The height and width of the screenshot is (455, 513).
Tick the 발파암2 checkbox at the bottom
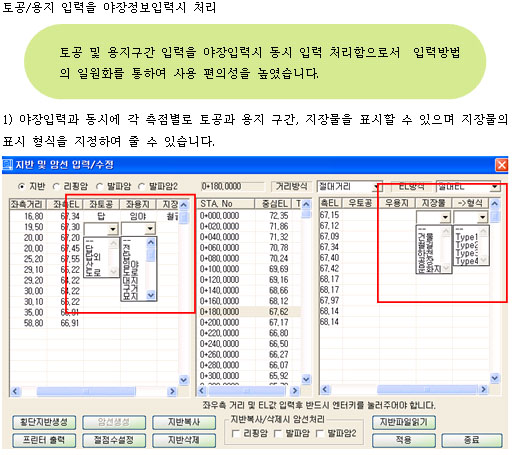point(320,433)
